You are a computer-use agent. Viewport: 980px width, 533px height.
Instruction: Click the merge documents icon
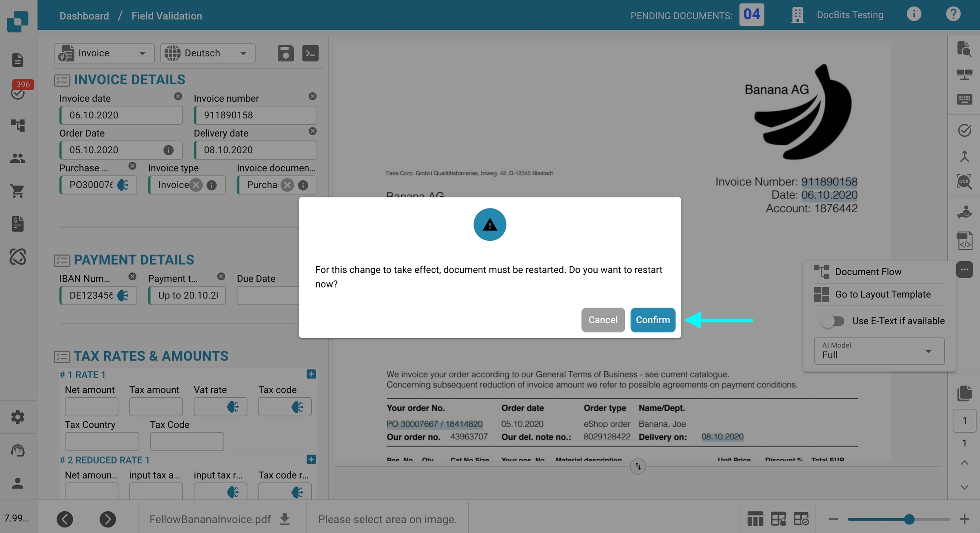[964, 156]
